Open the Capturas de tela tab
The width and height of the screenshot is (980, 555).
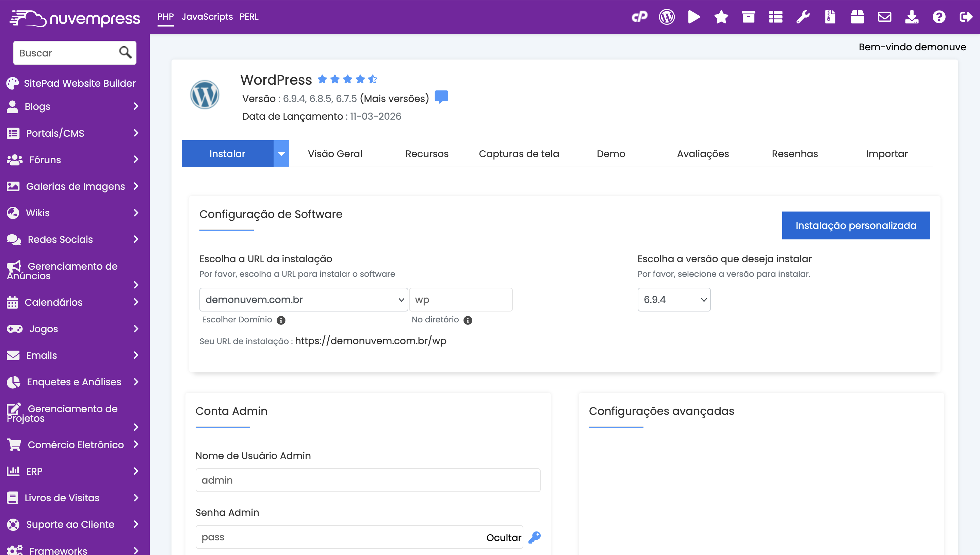coord(519,154)
